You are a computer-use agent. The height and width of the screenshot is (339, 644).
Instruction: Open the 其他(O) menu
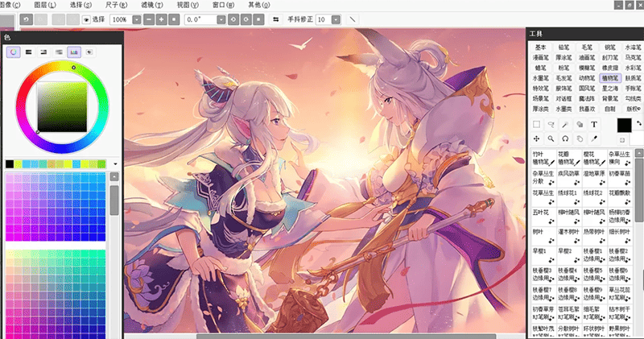259,5
